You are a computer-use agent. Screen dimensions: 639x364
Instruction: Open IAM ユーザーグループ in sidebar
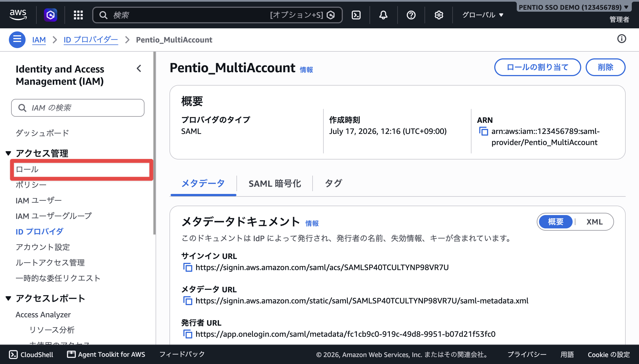[54, 216]
